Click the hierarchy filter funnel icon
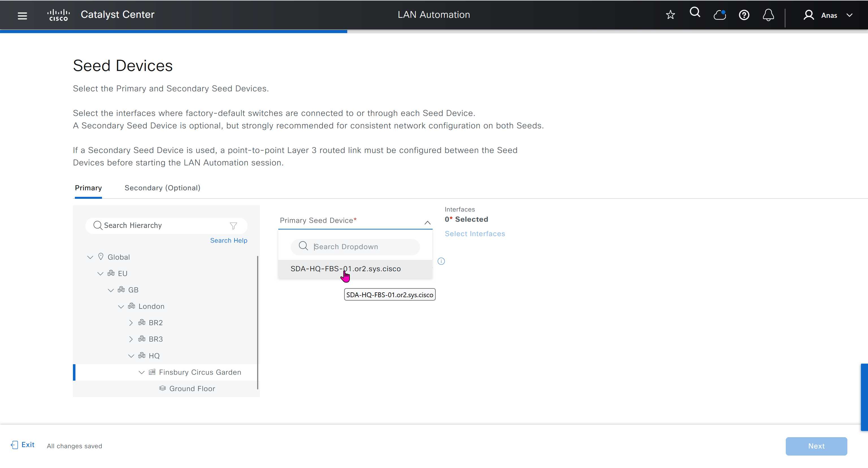The height and width of the screenshot is (468, 868). point(233,226)
